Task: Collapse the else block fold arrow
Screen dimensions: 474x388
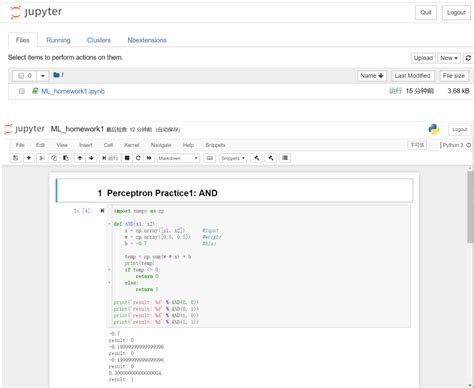Action: point(109,282)
